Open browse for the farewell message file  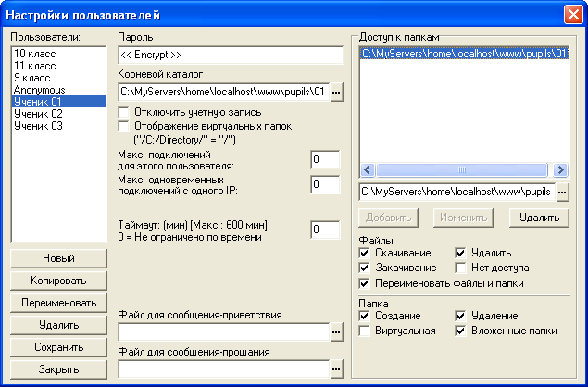336,369
